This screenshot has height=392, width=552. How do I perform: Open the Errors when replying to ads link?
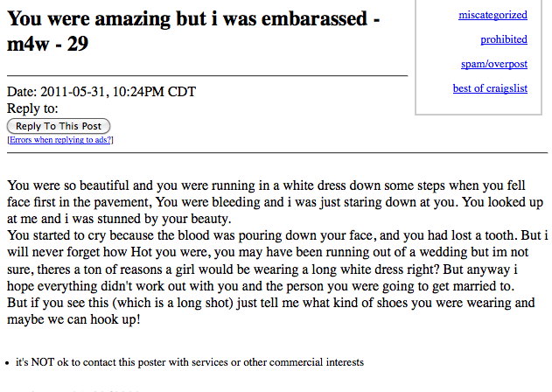(x=60, y=140)
